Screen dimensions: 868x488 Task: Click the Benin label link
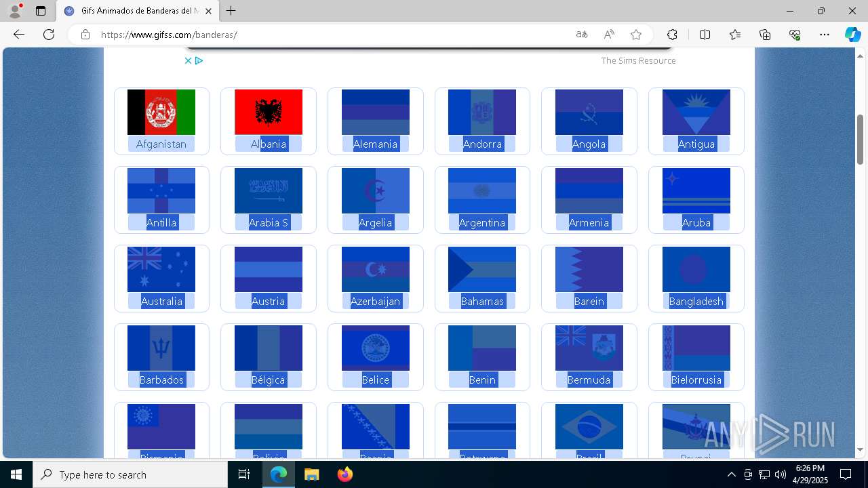(482, 380)
